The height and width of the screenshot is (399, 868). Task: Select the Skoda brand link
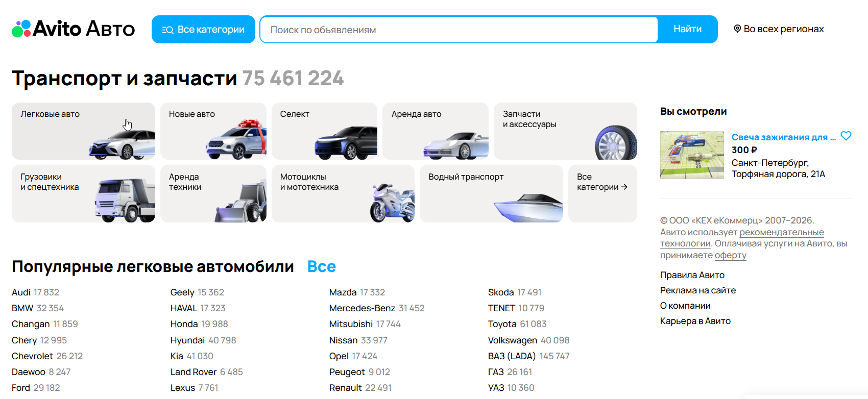pyautogui.click(x=501, y=292)
